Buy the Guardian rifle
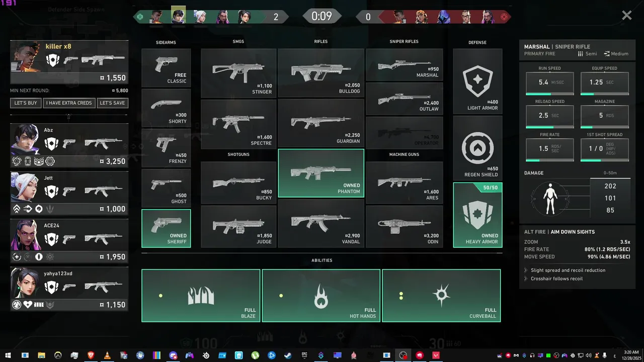The height and width of the screenshot is (362, 644). point(321,123)
